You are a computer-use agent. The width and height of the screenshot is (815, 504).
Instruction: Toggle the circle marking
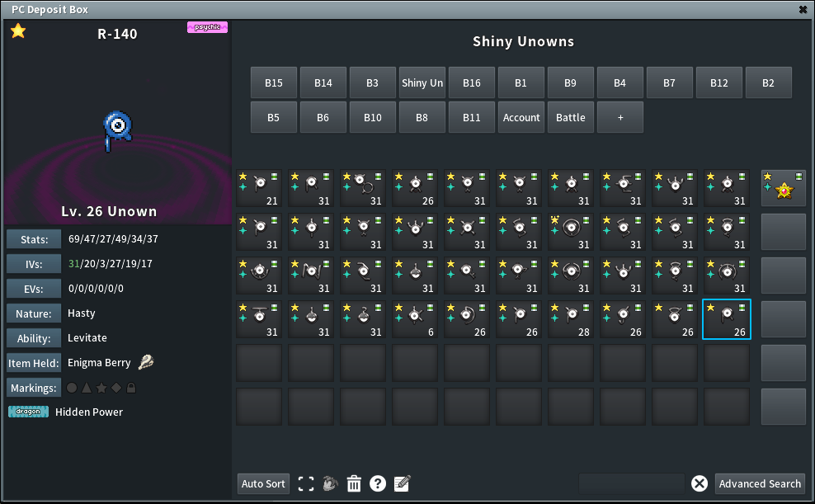[73, 388]
